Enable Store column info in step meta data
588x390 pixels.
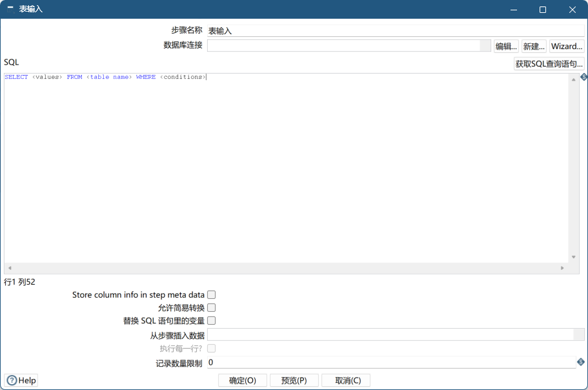(x=211, y=294)
